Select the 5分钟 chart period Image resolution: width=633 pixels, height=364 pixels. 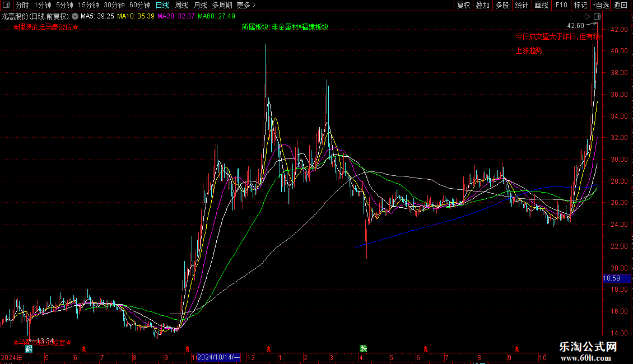pos(64,5)
